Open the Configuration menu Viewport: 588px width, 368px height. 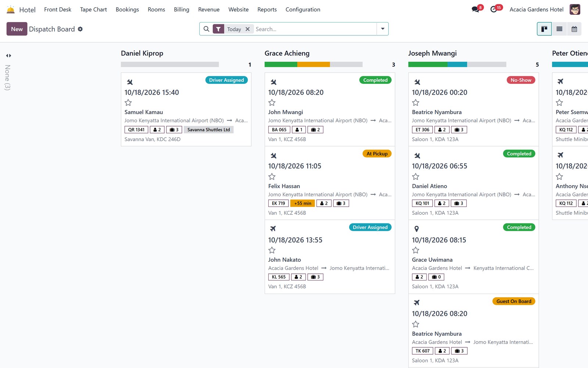tap(303, 10)
